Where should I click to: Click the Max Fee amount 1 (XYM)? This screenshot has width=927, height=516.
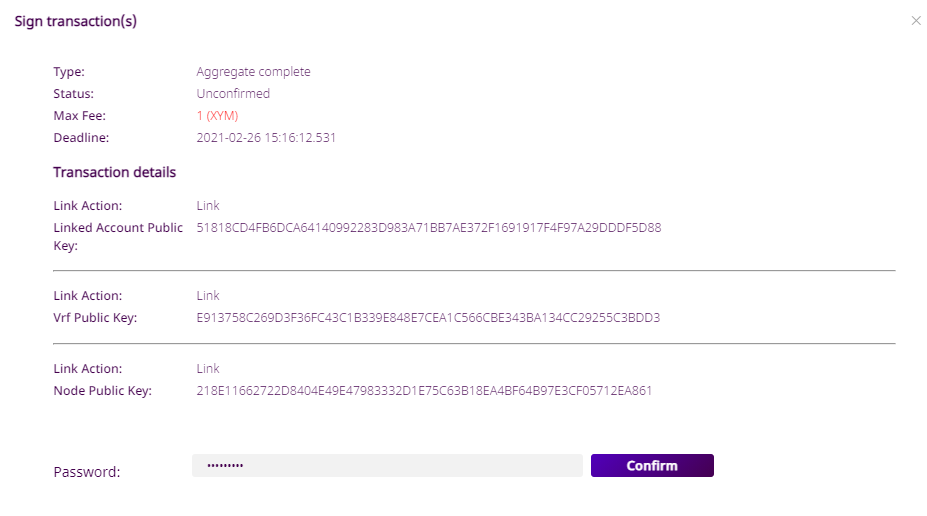(x=217, y=116)
